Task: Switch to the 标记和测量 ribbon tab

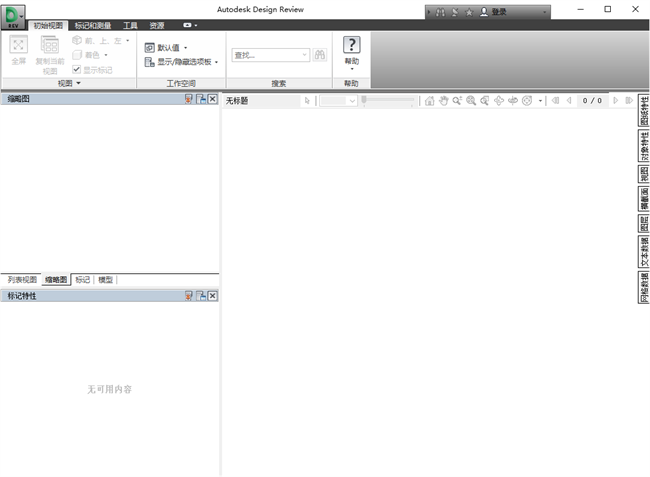Action: [94, 25]
